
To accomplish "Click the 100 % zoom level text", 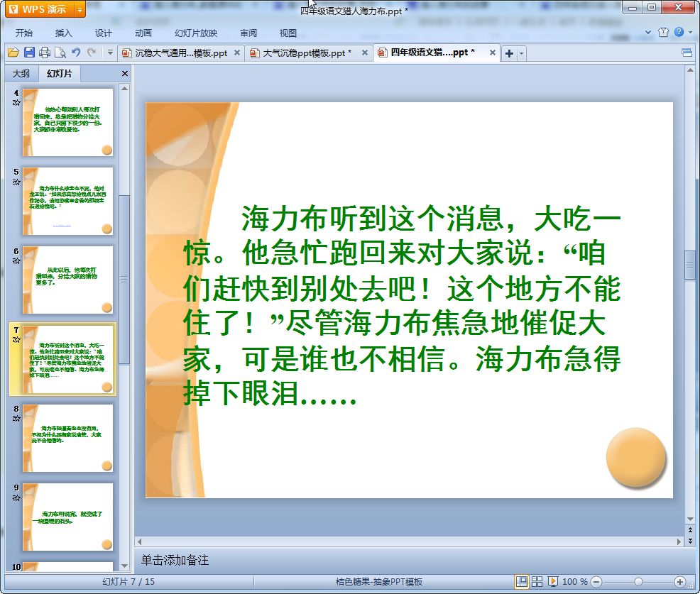I will click(x=574, y=582).
